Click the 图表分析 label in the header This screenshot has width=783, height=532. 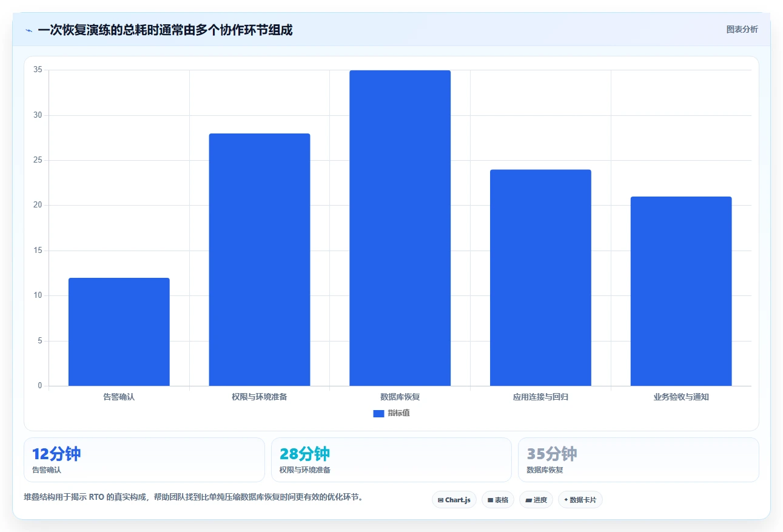click(742, 29)
